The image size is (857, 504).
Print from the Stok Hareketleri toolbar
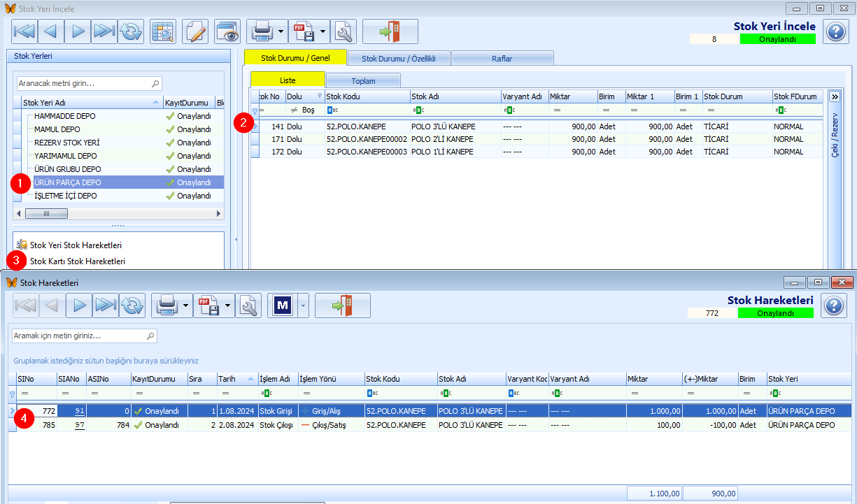[166, 305]
